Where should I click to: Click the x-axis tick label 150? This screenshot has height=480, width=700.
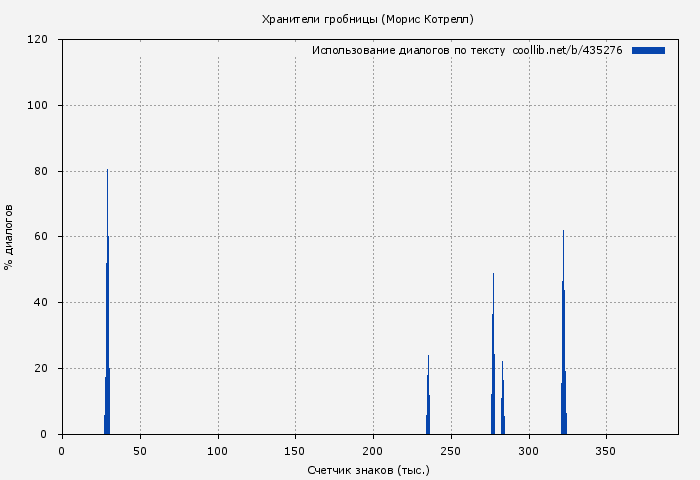click(x=295, y=451)
